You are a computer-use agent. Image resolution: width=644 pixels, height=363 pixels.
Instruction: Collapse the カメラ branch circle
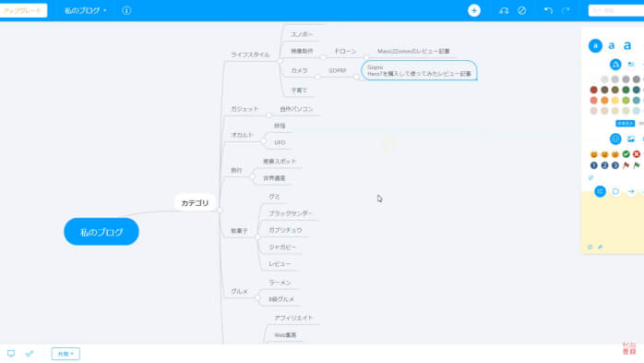(x=317, y=77)
